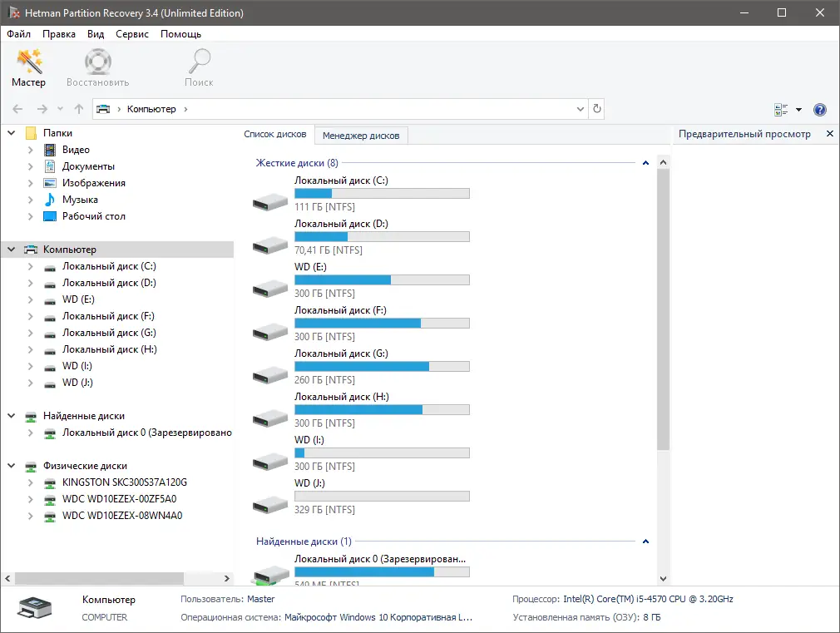Refresh the address bar location
This screenshot has height=633, width=840.
pyautogui.click(x=597, y=109)
